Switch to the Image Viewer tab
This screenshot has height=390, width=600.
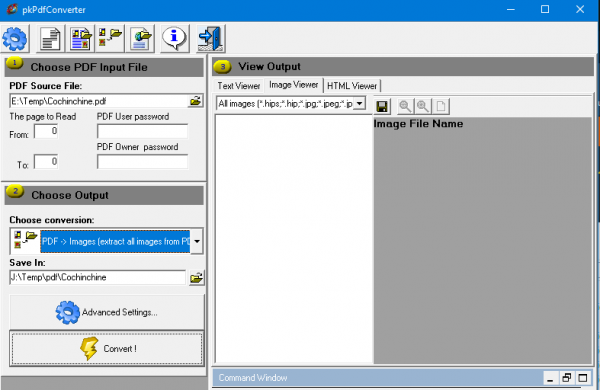click(293, 85)
